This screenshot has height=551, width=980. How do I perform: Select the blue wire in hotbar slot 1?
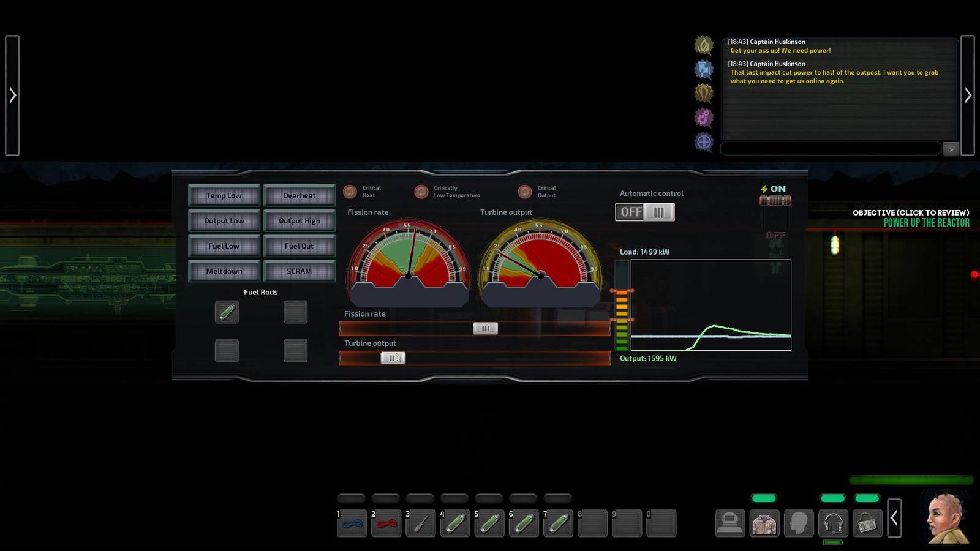352,523
